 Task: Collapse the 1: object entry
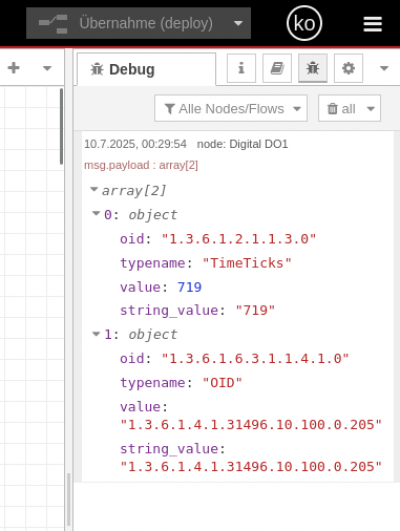[x=96, y=334]
